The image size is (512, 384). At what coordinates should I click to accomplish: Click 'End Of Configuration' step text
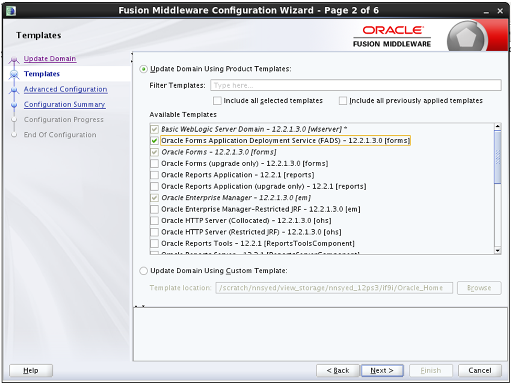click(60, 135)
